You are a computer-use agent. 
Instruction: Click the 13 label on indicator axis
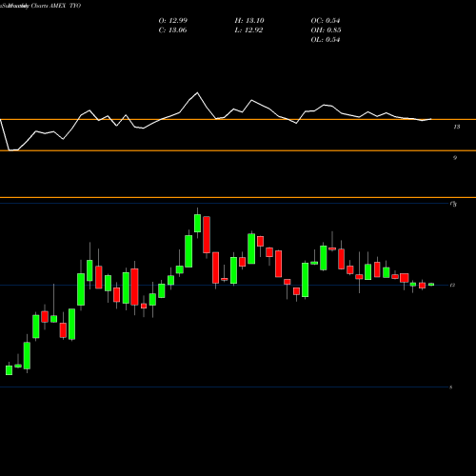pyautogui.click(x=457, y=127)
